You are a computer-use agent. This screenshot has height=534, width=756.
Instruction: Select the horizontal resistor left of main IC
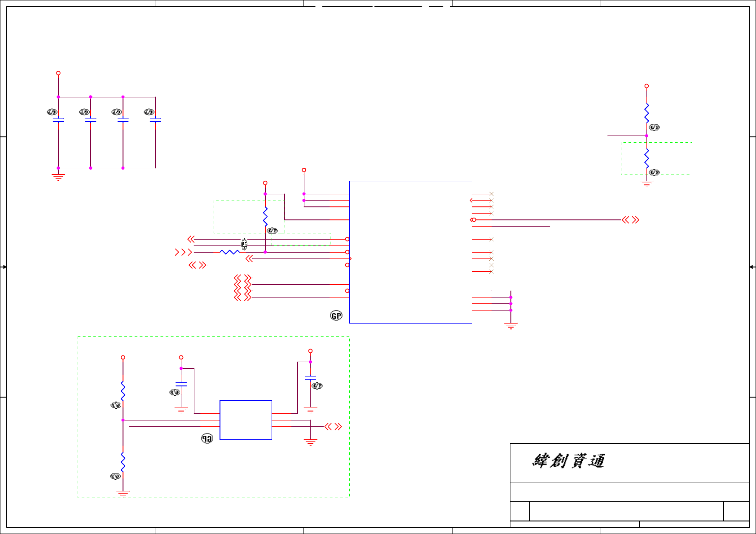(229, 252)
